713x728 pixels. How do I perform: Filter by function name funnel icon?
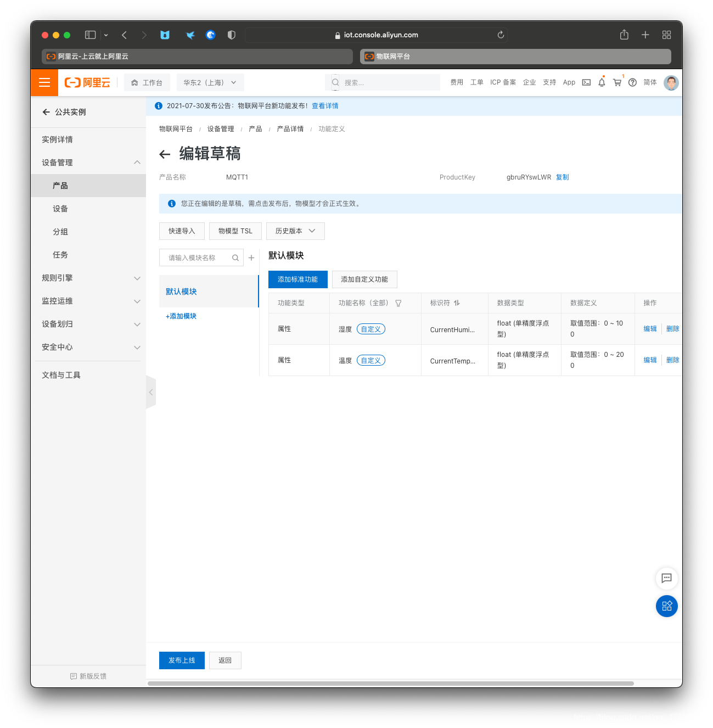[398, 303]
